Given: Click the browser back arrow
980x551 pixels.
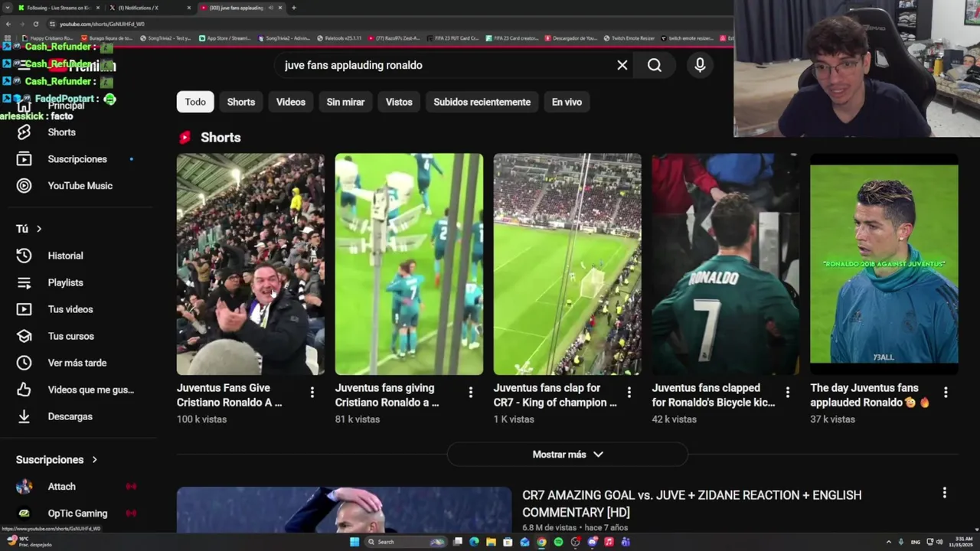Looking at the screenshot, I should click(x=8, y=24).
